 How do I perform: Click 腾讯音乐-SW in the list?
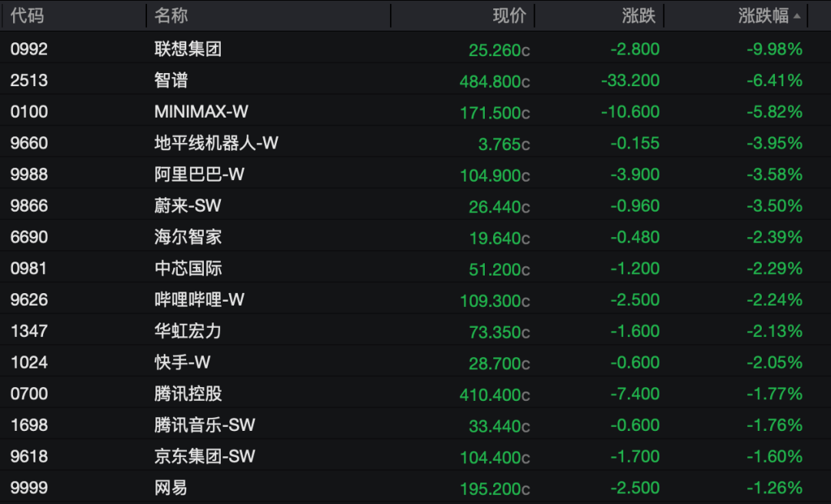(205, 425)
